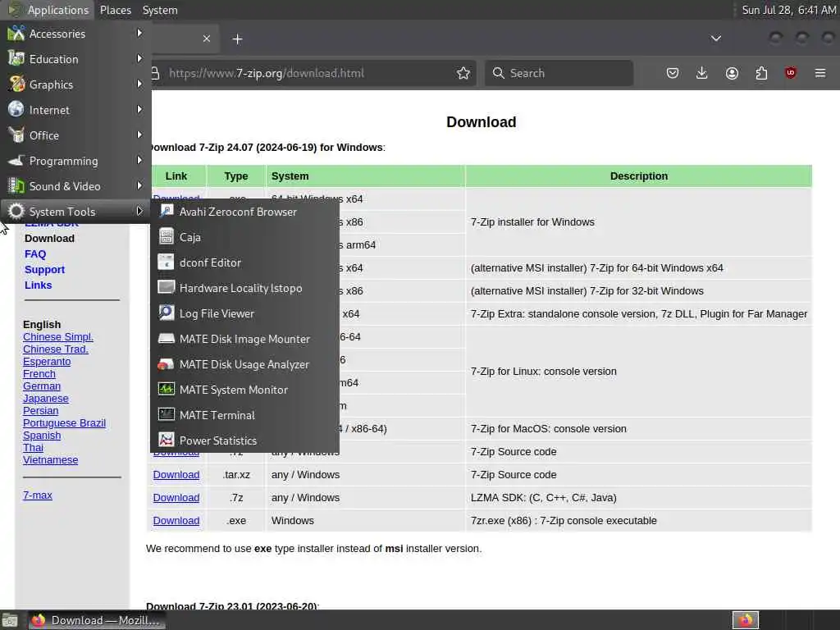Viewport: 840px width, 630px height.
Task: Click the Internet globe icon
Action: click(16, 109)
